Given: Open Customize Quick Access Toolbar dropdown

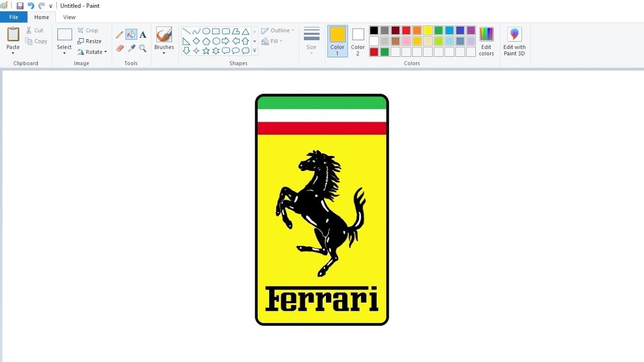Looking at the screenshot, I should (x=51, y=7).
